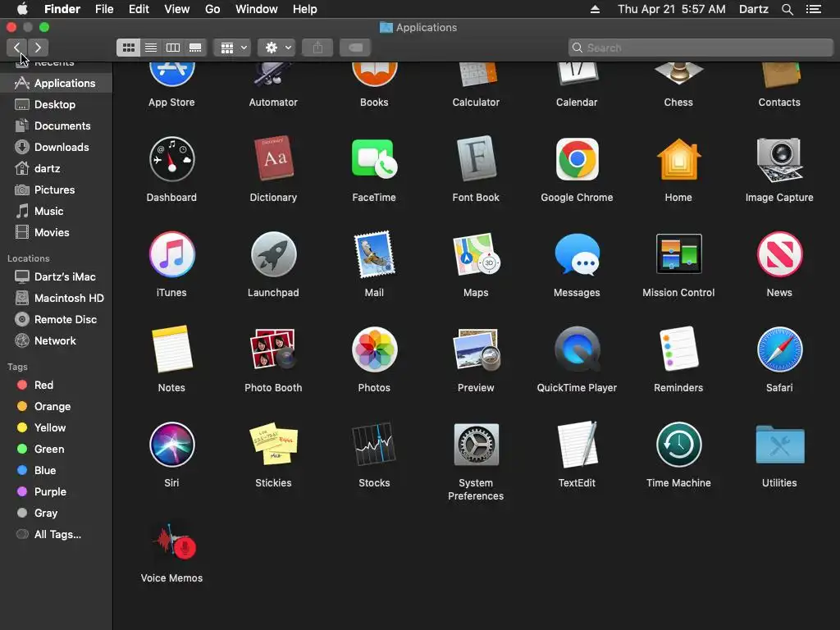Click the News app icon

pos(779,254)
